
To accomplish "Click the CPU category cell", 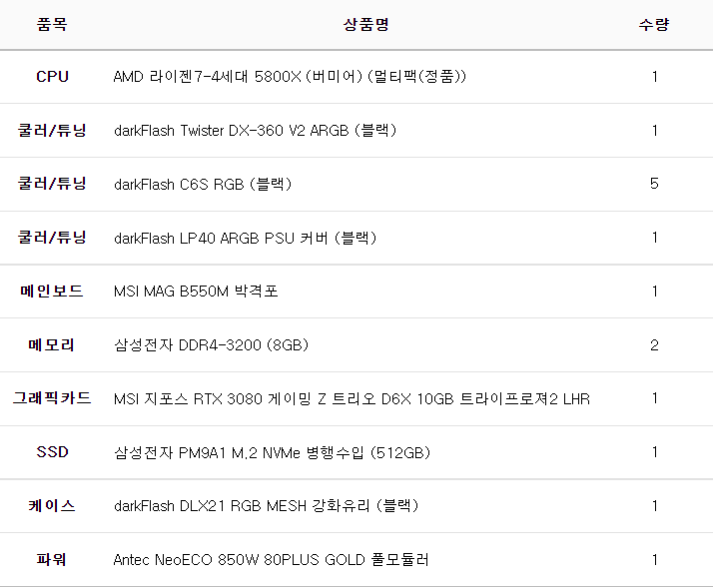I will 52,77.
